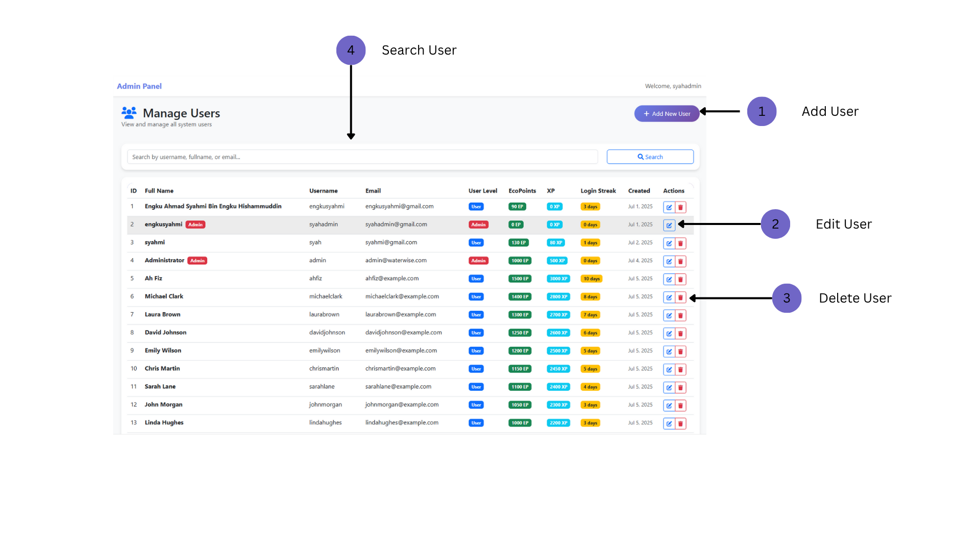Click the Manage Users people icon
The image size is (980, 551).
pos(129,112)
